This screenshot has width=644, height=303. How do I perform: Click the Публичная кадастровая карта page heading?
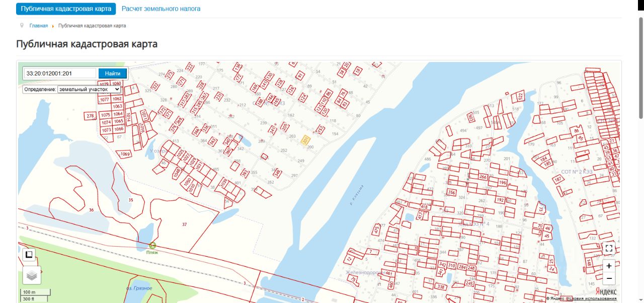point(87,44)
